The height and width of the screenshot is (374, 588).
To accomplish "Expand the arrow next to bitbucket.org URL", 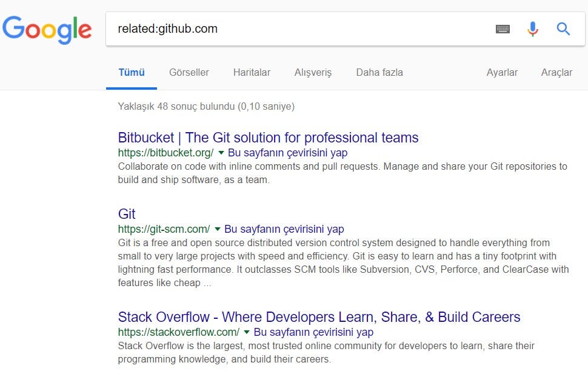I will click(x=221, y=153).
